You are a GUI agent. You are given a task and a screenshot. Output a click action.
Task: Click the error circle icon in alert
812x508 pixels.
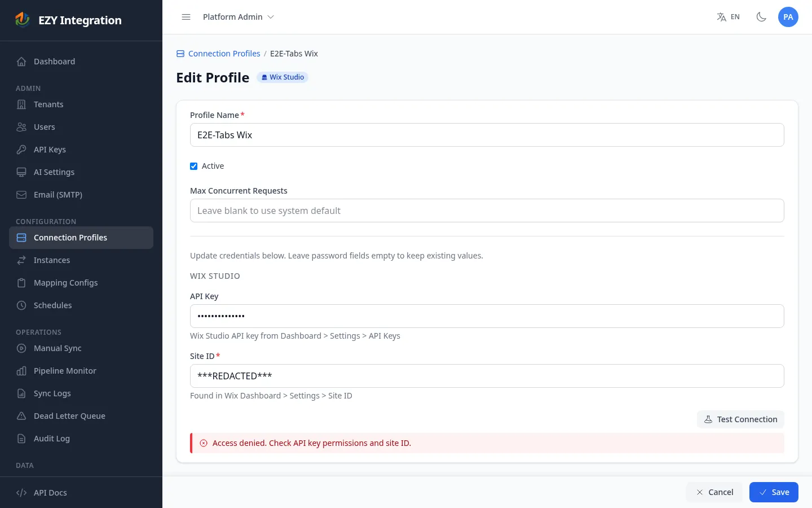204,443
